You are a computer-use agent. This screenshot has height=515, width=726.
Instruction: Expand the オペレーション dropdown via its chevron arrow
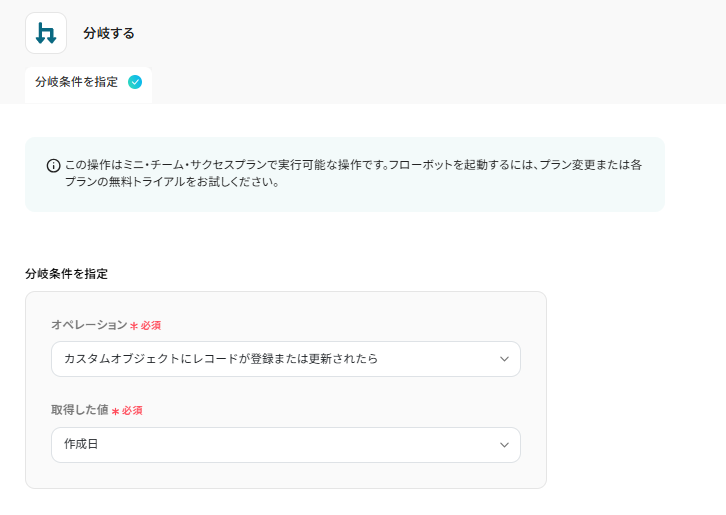tap(504, 359)
